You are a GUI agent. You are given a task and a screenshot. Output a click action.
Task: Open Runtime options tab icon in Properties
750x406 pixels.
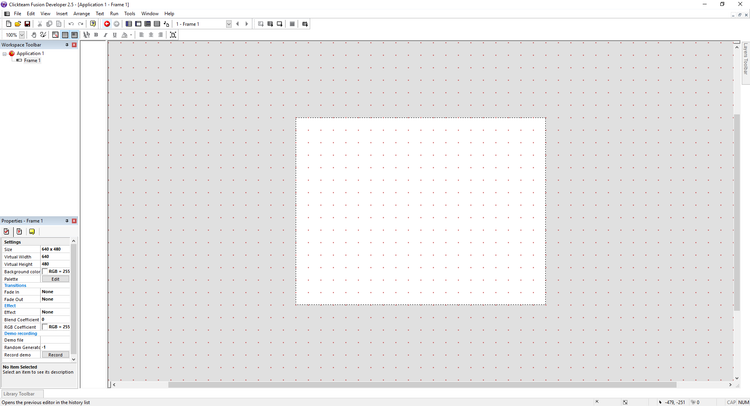click(19, 231)
